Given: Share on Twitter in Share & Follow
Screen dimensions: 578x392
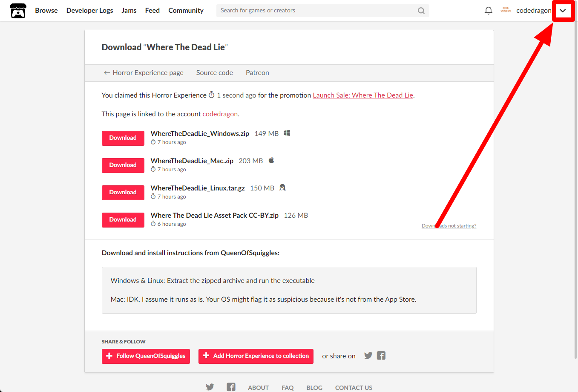Looking at the screenshot, I should pyautogui.click(x=368, y=355).
